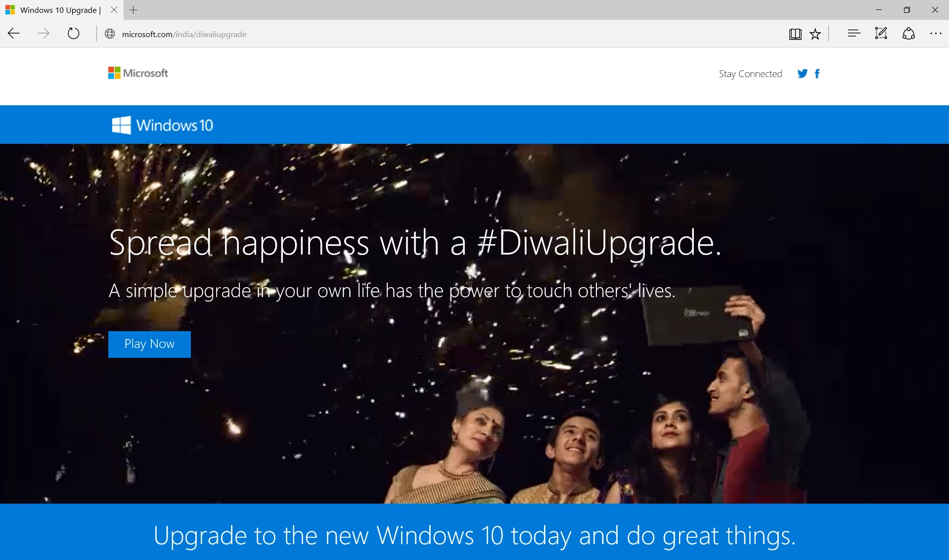Open a new tab with plus button
This screenshot has height=560, width=949.
[134, 10]
